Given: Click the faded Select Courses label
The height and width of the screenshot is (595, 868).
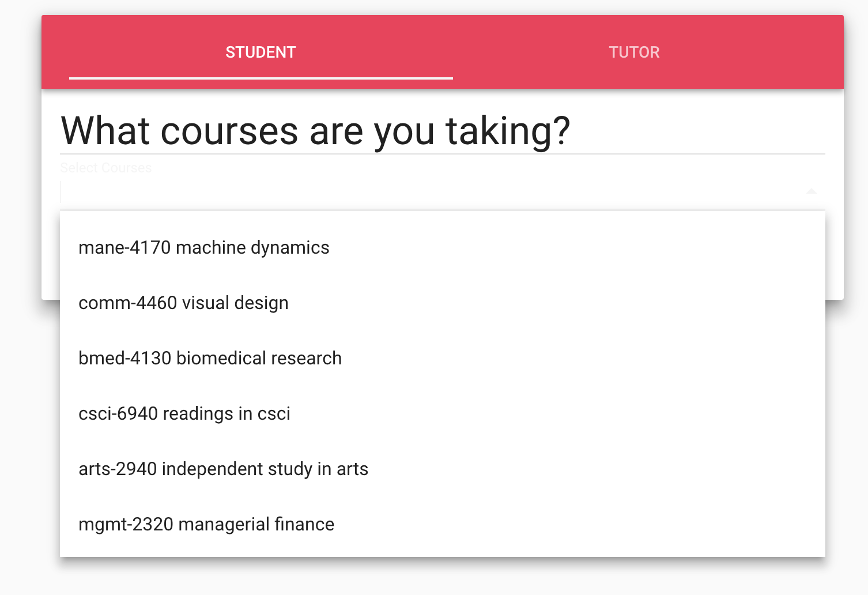Looking at the screenshot, I should 106,168.
